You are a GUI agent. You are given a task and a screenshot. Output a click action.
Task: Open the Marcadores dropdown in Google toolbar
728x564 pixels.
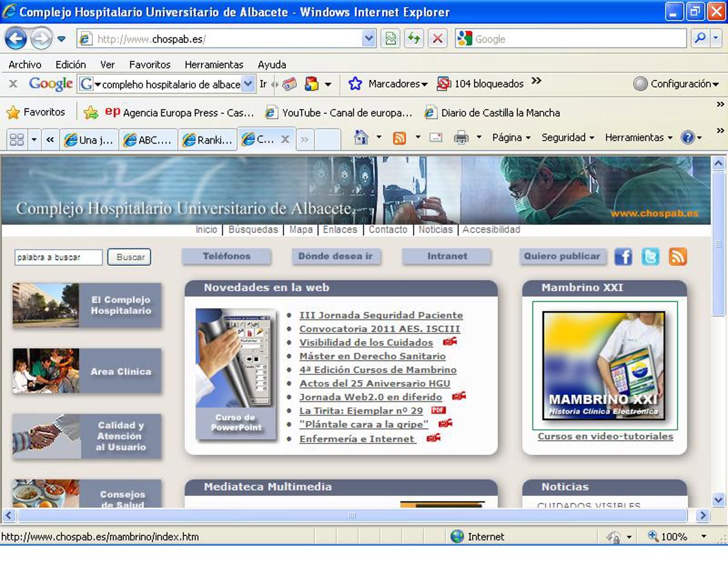397,84
